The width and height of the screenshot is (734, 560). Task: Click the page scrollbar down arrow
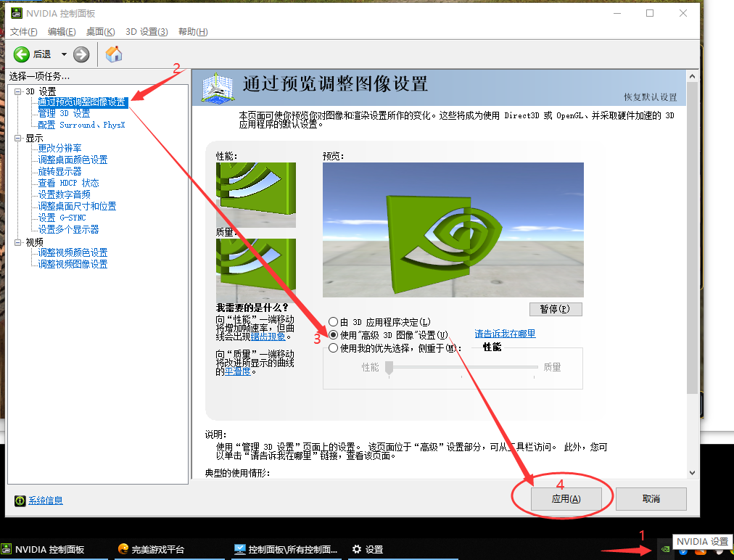click(x=693, y=472)
